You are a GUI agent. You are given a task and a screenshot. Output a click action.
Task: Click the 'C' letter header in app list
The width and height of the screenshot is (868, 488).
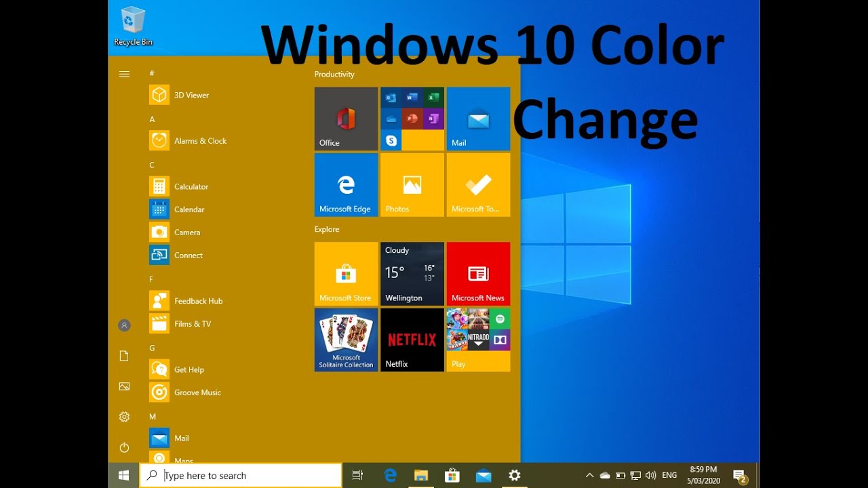click(152, 165)
